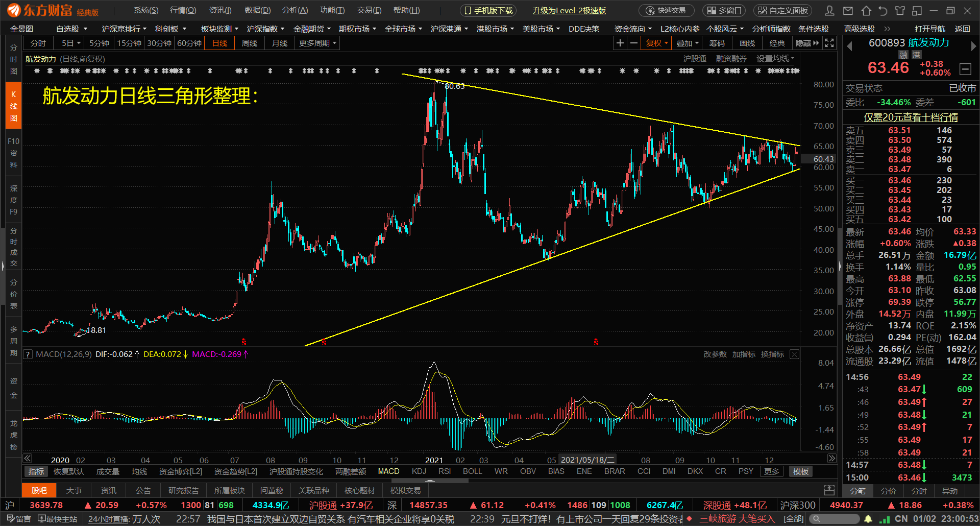Click the mobile download button
Viewport: 980px width, 526px height.
pyautogui.click(x=488, y=11)
